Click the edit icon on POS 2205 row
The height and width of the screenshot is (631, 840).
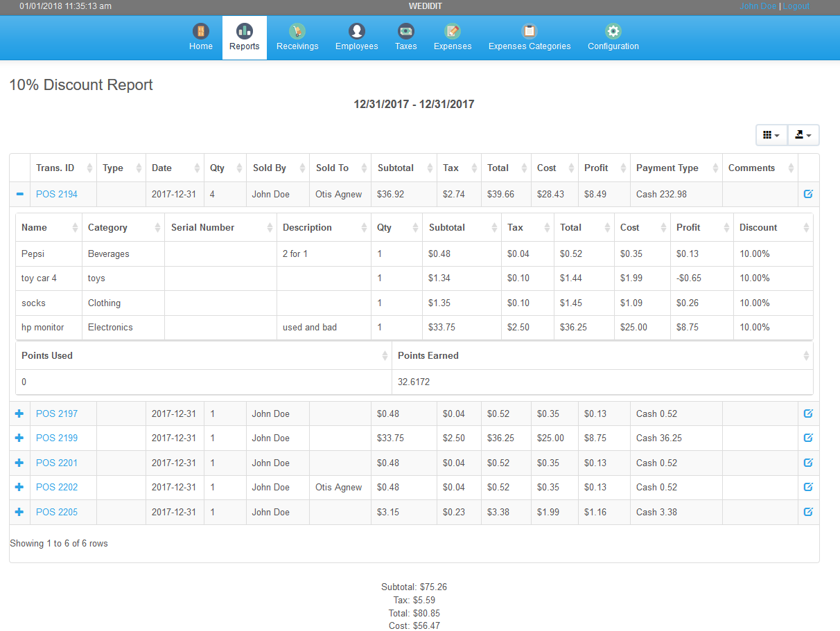[x=807, y=512]
